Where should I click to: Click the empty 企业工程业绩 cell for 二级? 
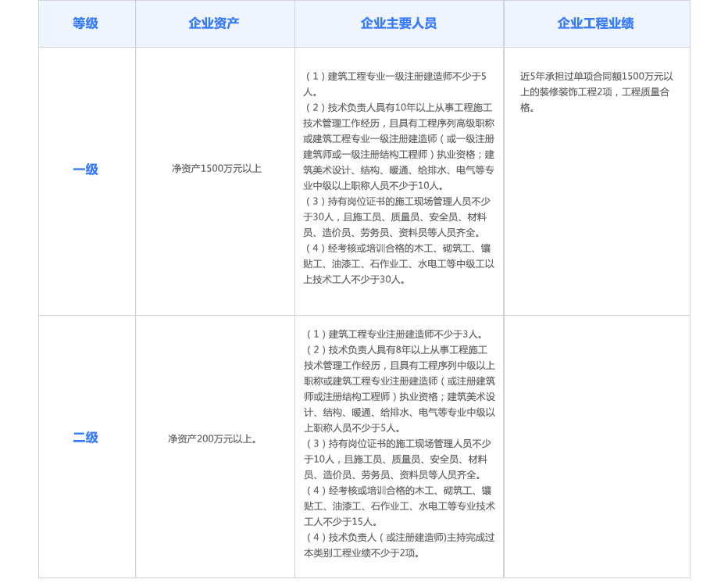[x=597, y=445]
